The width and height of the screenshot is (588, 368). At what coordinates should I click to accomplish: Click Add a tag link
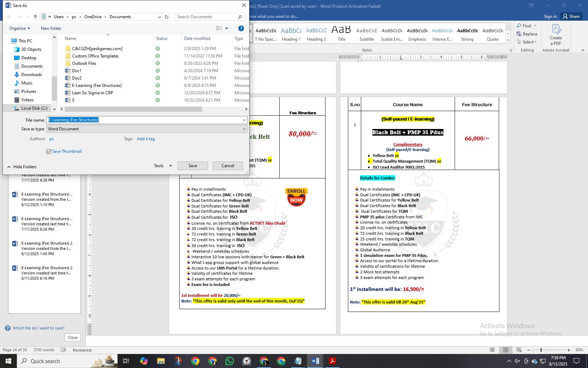tap(146, 139)
